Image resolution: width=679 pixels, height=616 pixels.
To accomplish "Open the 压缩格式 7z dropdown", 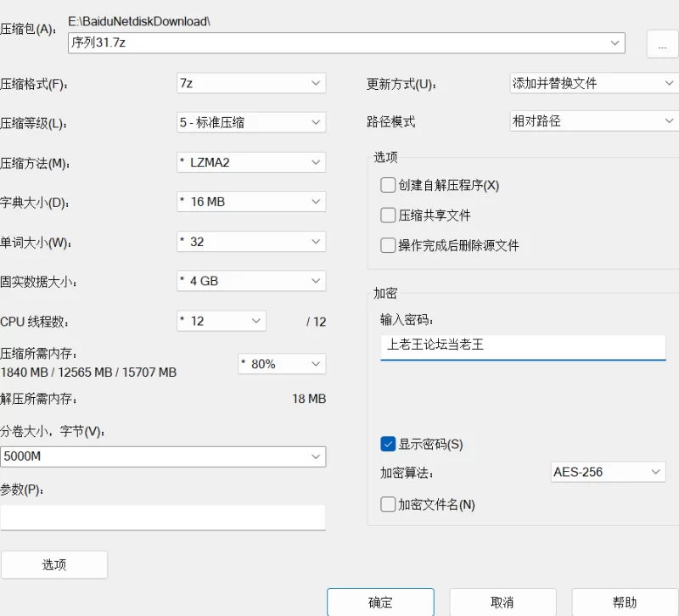I will 251,83.
